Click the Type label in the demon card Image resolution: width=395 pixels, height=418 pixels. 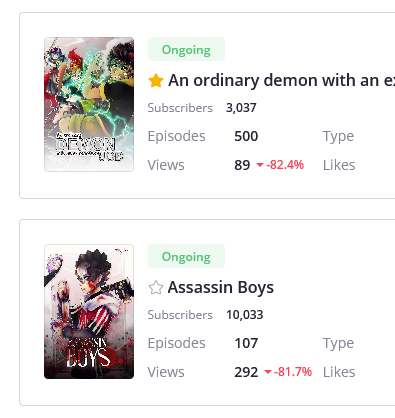(338, 137)
